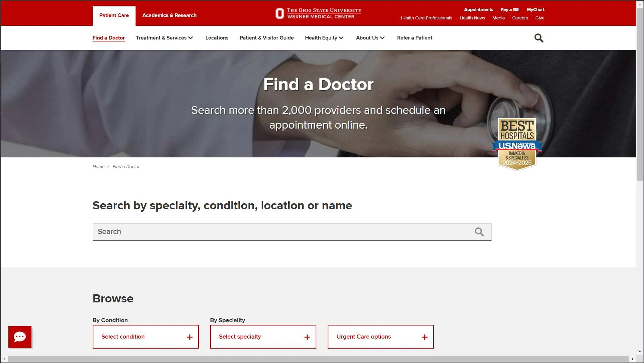Open the header search magnifier icon
The width and height of the screenshot is (644, 363).
click(x=539, y=38)
